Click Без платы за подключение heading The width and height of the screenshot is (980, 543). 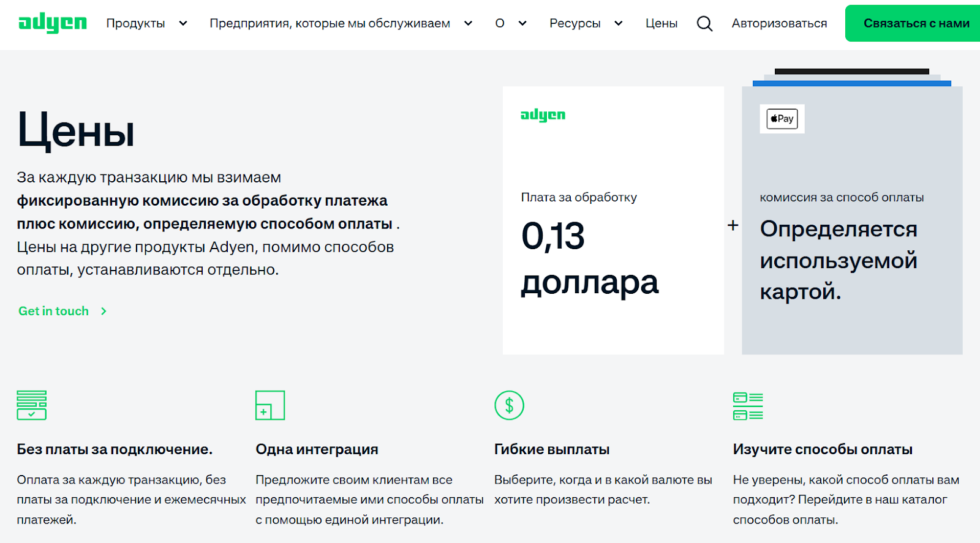pos(115,449)
